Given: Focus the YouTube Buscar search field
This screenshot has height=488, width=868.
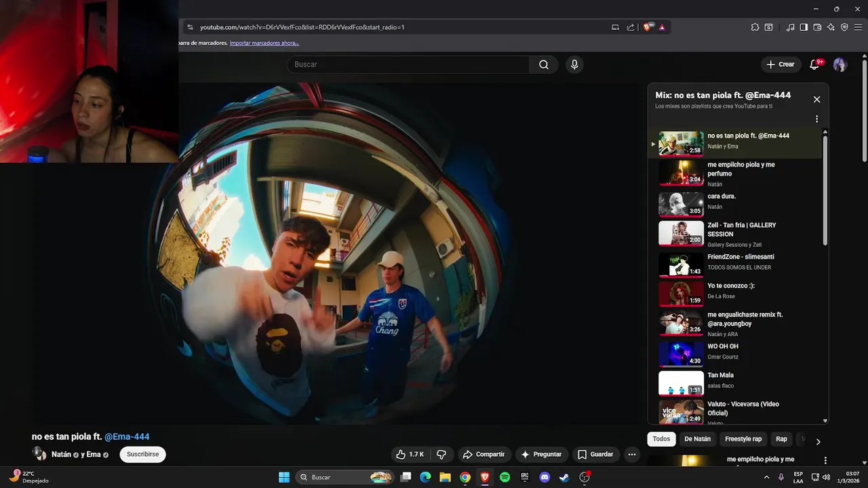Looking at the screenshot, I should point(408,64).
